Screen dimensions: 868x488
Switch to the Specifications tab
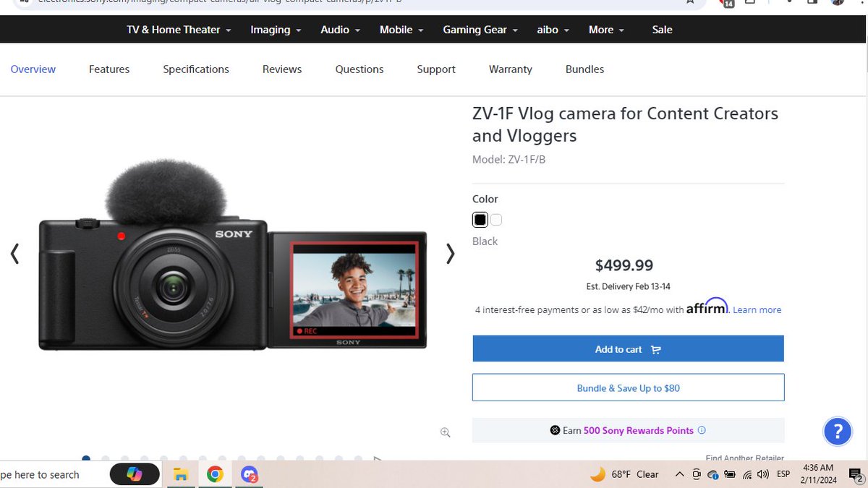tap(196, 69)
